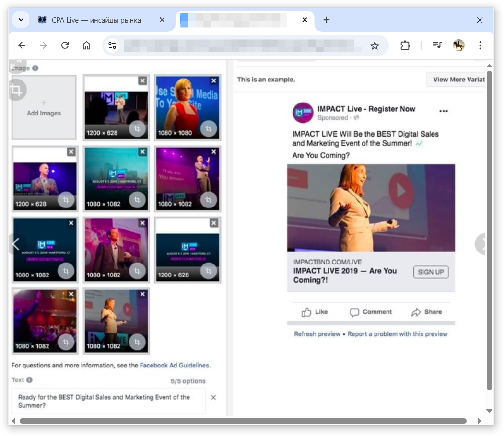Viewport: 504px width, 436px height.
Task: Crop the bald speaker 1200 × 628 image
Action: (66, 200)
